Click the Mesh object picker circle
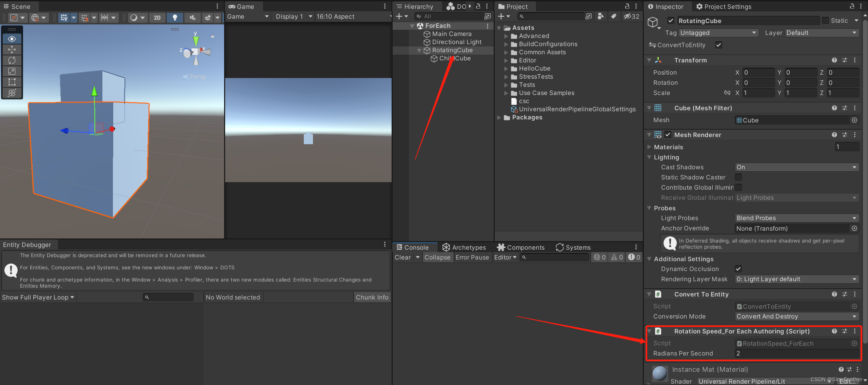This screenshot has width=868, height=385. coord(854,120)
